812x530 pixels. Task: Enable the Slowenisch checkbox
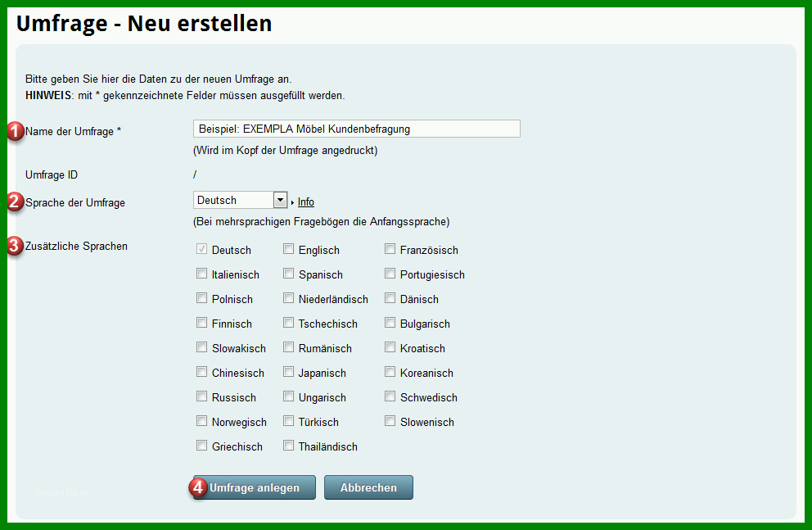pyautogui.click(x=390, y=421)
